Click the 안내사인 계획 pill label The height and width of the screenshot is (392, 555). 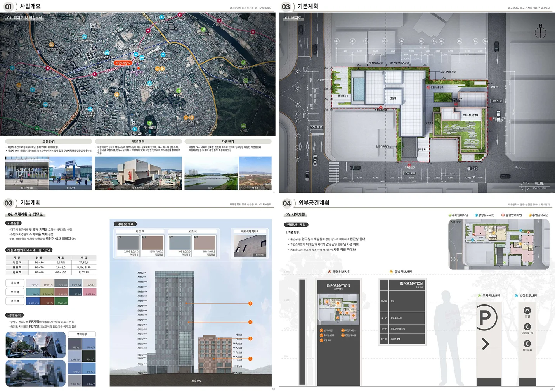point(296,225)
